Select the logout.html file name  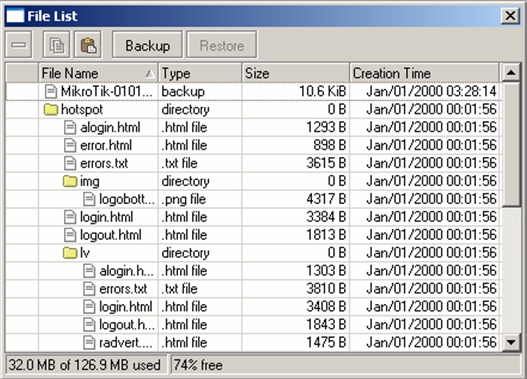pyautogui.click(x=111, y=235)
